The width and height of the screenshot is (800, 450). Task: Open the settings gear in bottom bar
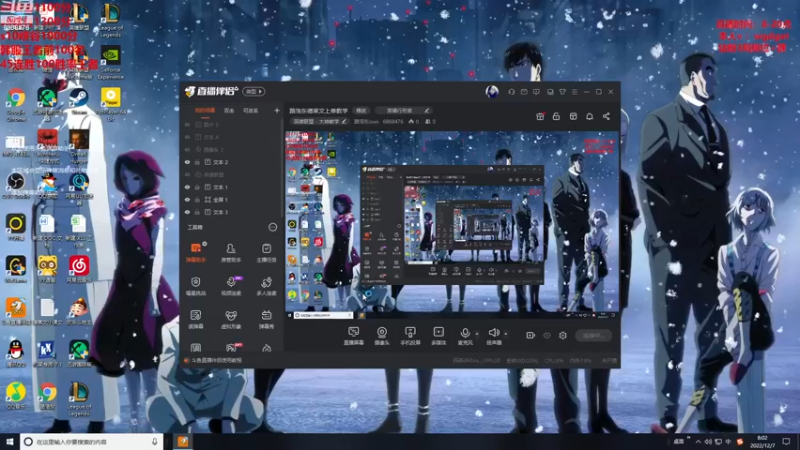point(563,335)
